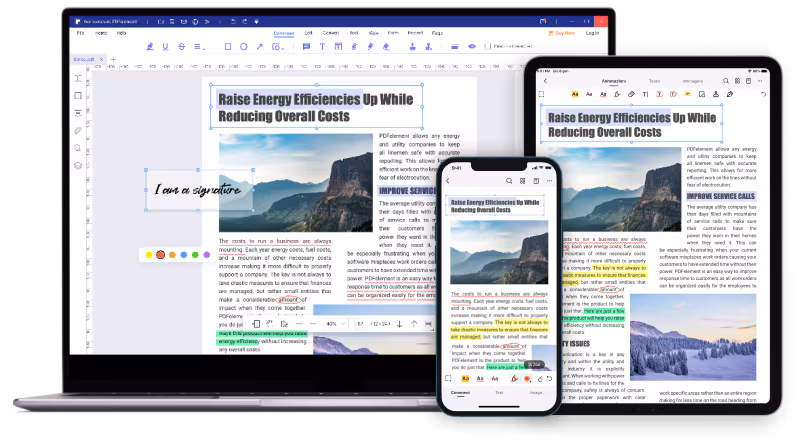Select the highlight Aa tool on the phone toolbar
Viewport: 798px width, 444px height.
465,378
